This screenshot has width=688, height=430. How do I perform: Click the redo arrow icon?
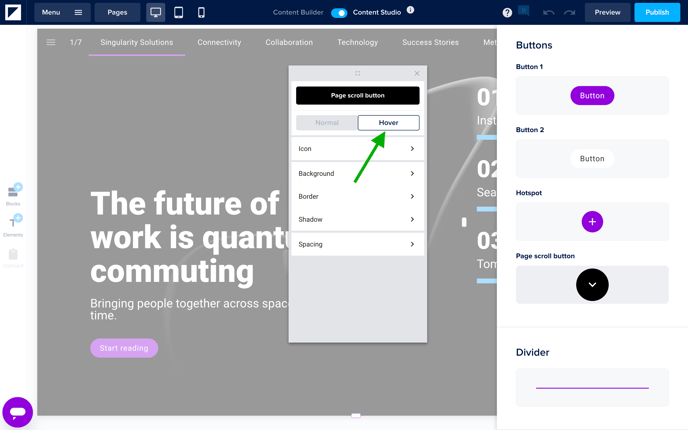click(x=569, y=12)
